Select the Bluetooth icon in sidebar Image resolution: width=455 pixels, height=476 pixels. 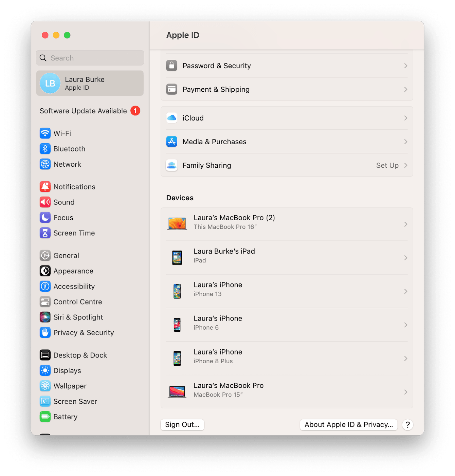click(45, 149)
